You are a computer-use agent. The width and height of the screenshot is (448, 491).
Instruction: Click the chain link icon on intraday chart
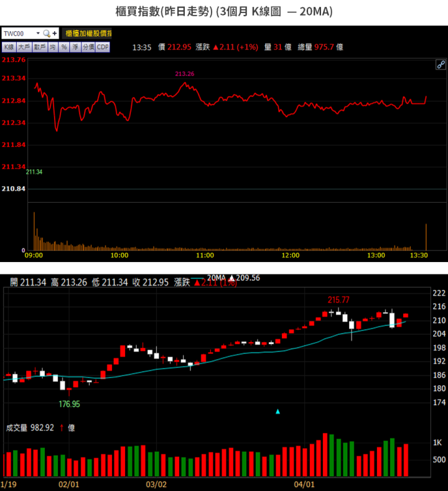[441, 65]
